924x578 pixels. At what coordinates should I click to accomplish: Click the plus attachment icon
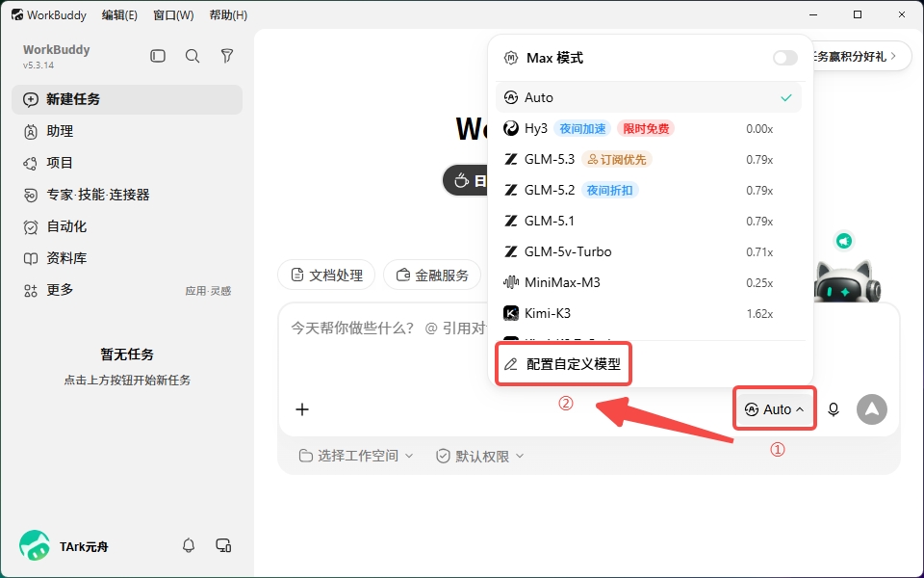(302, 409)
